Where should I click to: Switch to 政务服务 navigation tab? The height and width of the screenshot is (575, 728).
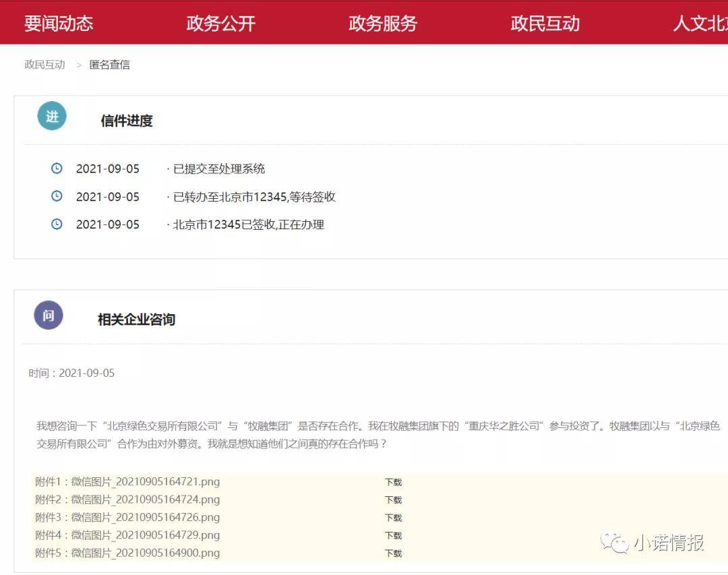point(383,23)
